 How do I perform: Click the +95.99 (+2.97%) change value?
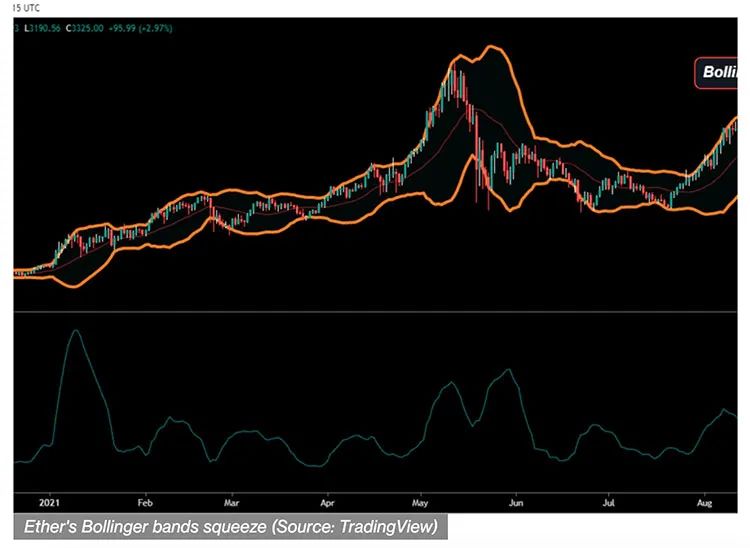(x=140, y=28)
